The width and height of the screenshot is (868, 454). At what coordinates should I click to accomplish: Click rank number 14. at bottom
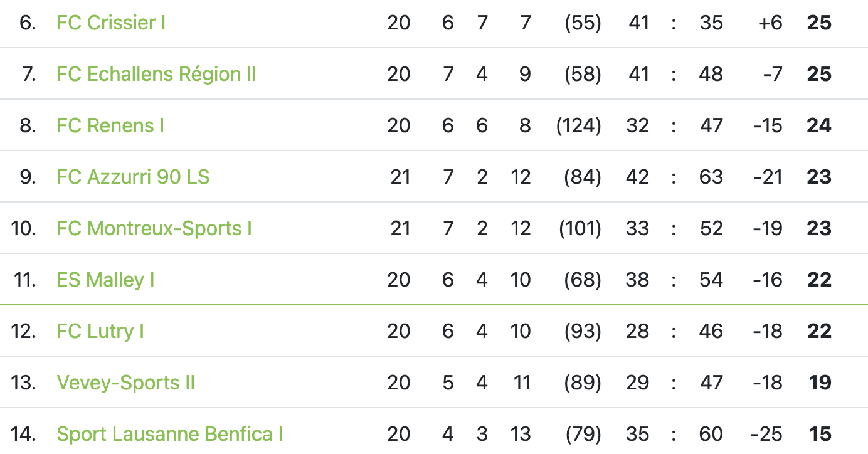point(23,435)
